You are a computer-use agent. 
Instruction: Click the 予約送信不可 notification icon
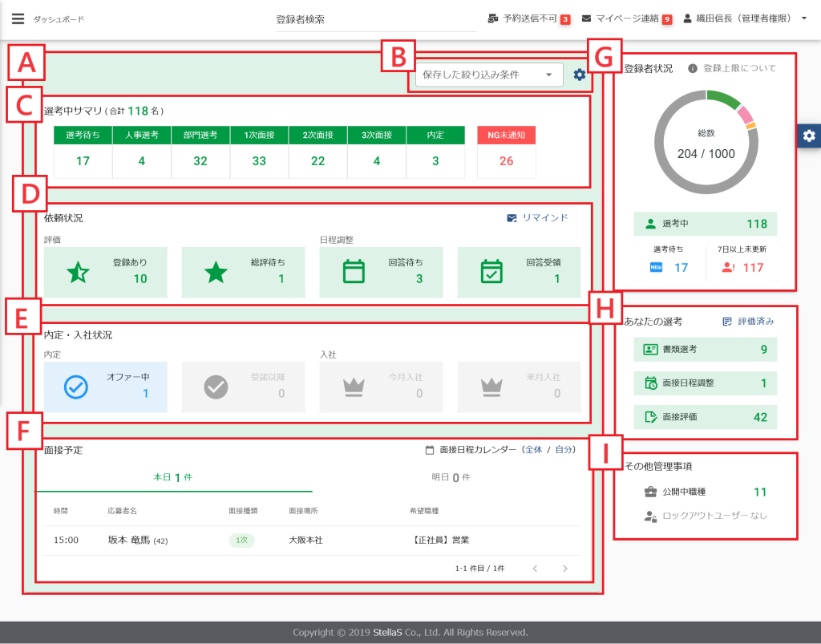click(492, 18)
